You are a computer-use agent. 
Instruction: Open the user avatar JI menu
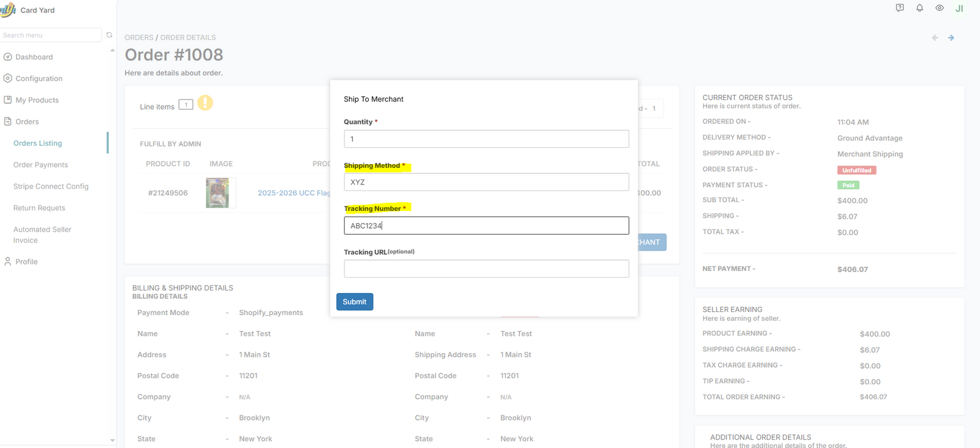[959, 9]
